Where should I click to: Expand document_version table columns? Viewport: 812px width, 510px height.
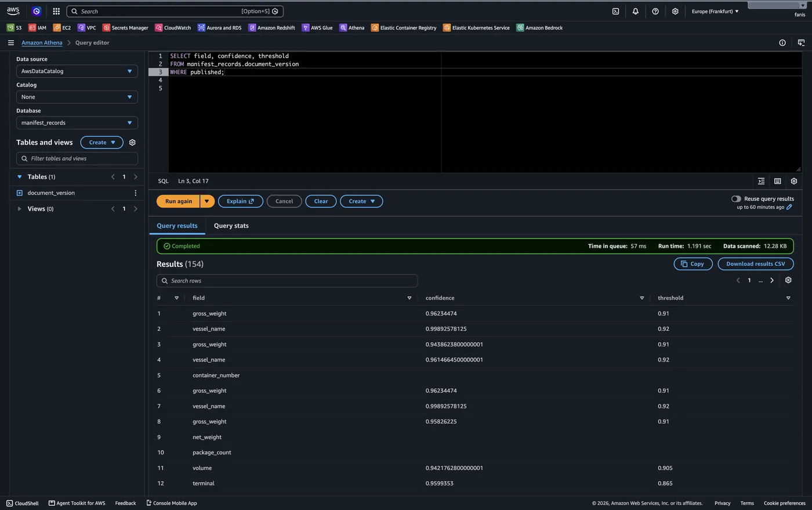click(19, 193)
